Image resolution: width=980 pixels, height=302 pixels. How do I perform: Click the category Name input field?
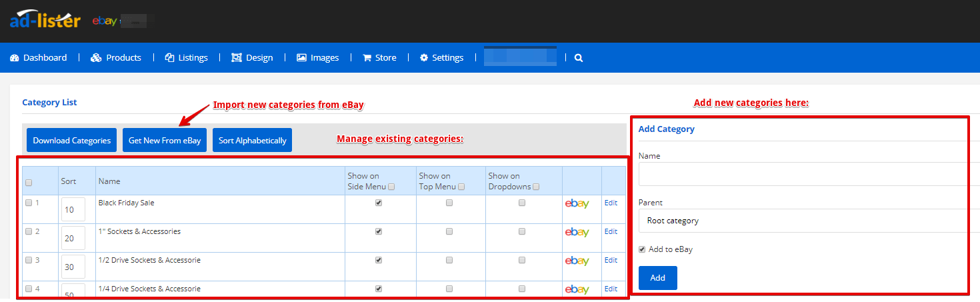click(x=809, y=174)
